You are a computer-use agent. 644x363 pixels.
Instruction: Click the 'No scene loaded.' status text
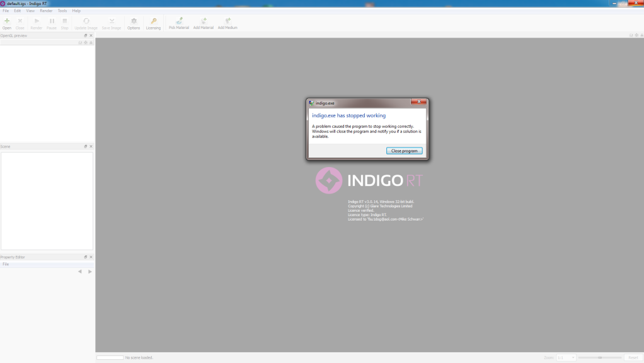tap(139, 358)
